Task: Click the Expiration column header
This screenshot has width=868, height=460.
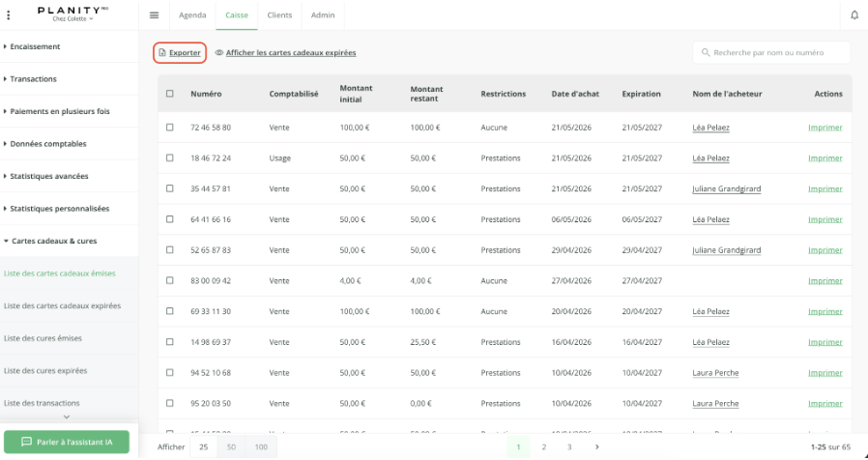Action: 641,94
